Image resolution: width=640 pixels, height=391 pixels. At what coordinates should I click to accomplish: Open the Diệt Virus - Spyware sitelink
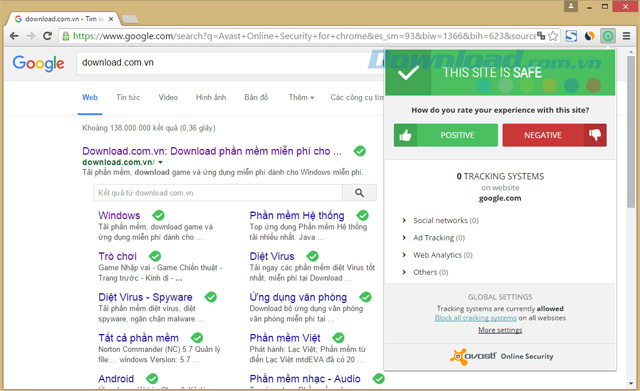click(145, 297)
